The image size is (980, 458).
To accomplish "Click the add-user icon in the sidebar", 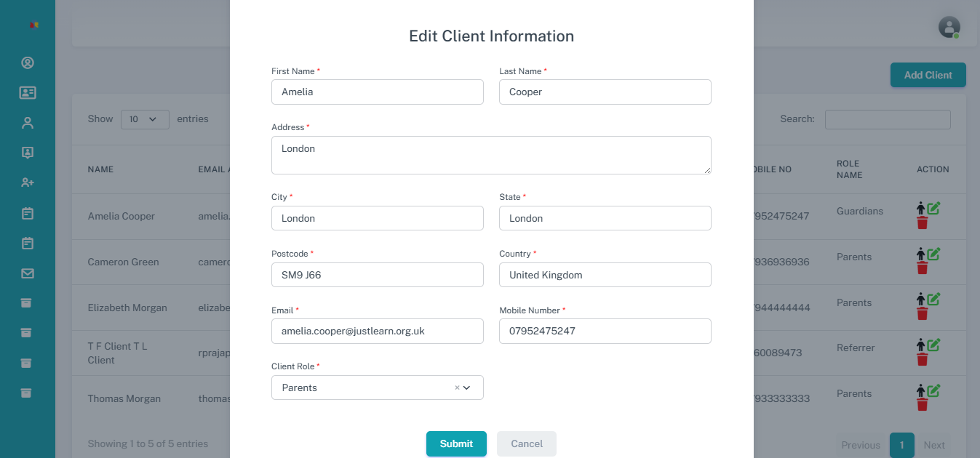I will [28, 182].
